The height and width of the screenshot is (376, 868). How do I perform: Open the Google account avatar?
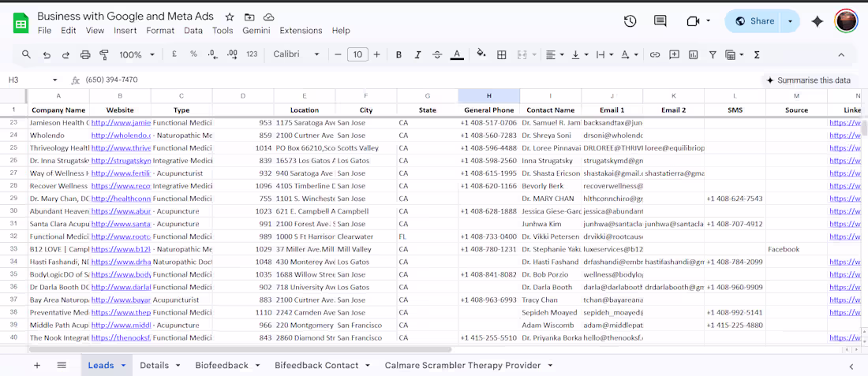pyautogui.click(x=846, y=21)
